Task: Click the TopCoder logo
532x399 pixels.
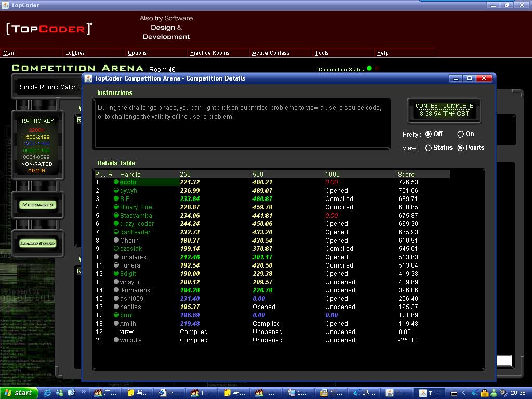Action: [x=49, y=29]
